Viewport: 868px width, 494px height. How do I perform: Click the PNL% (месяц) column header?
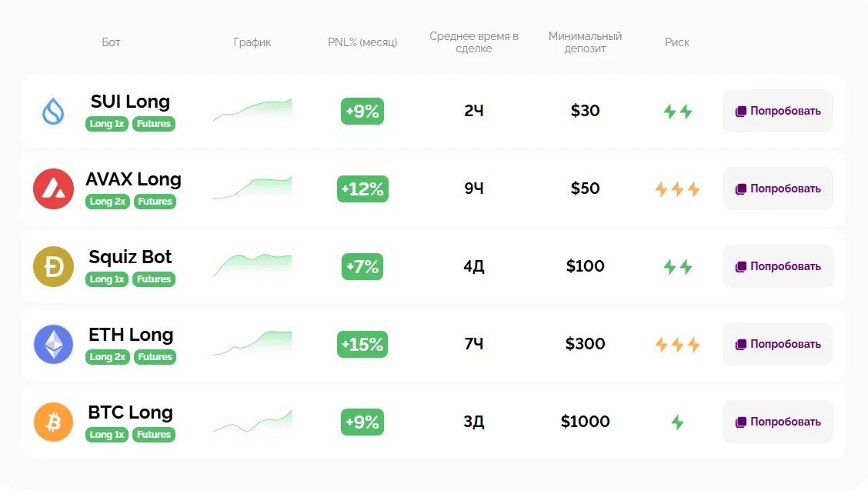[x=362, y=42]
